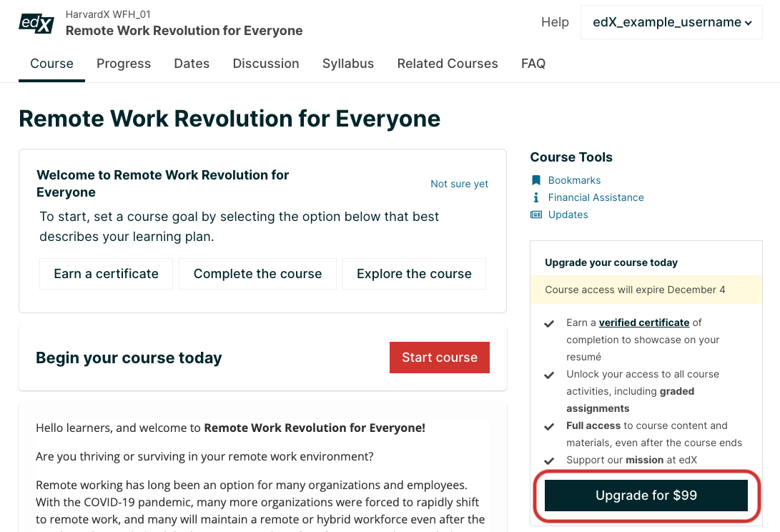
Task: Follow the verified certificate link
Action: tap(643, 322)
